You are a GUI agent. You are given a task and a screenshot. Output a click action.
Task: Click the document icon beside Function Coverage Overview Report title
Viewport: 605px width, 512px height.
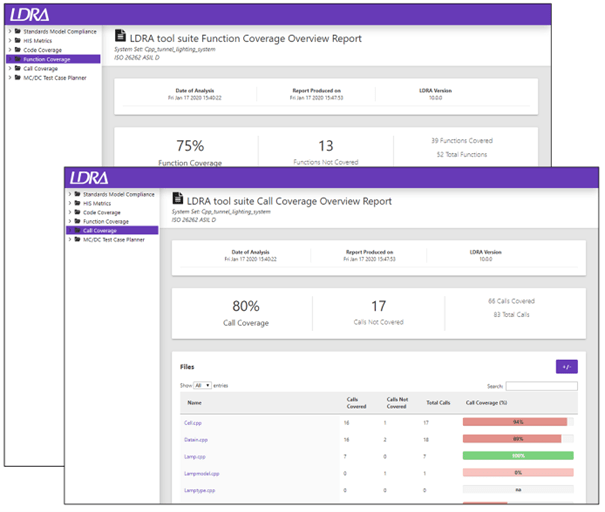122,38
